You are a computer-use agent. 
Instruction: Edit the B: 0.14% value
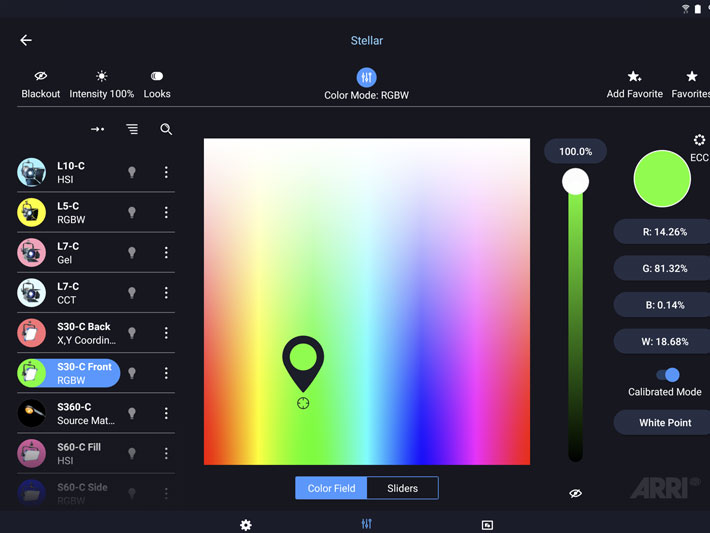pos(662,305)
